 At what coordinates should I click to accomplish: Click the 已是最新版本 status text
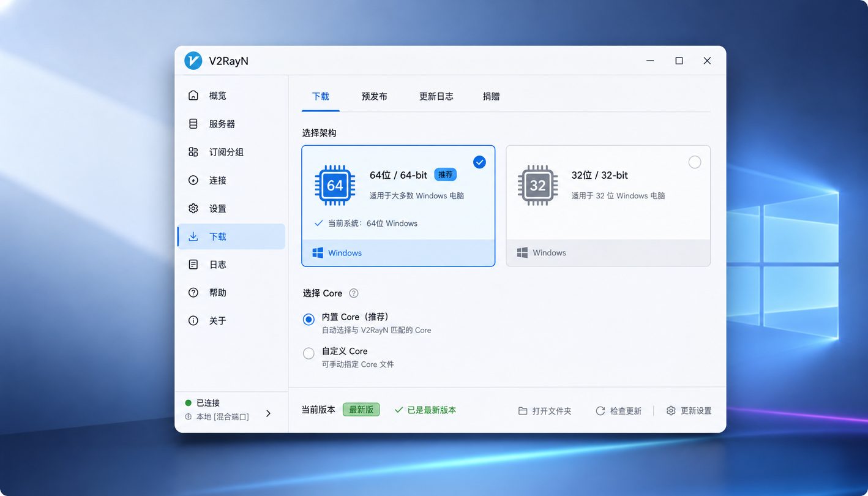(x=432, y=410)
